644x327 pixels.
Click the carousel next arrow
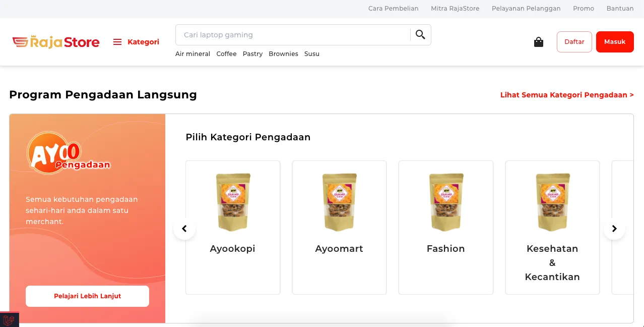614,229
